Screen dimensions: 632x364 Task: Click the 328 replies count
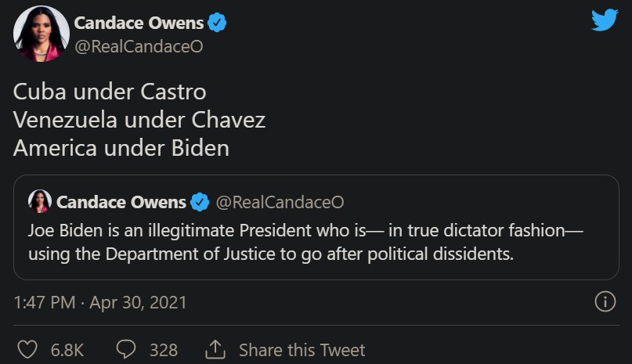163,349
